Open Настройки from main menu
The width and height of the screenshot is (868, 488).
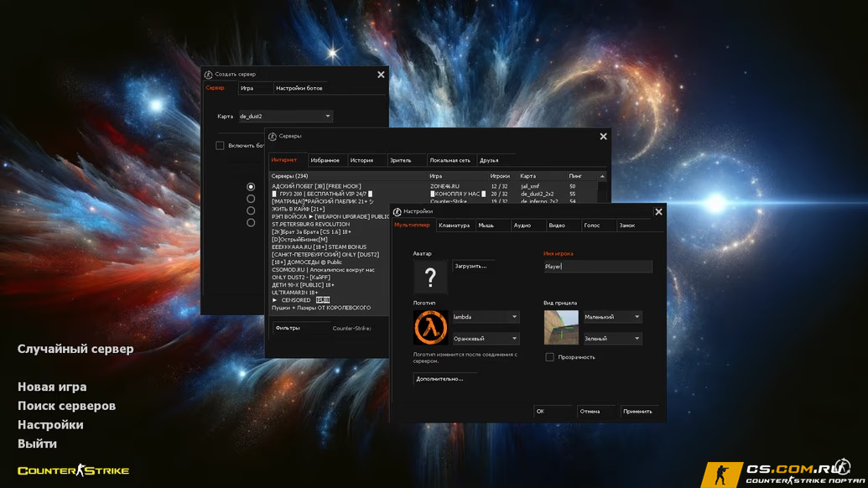tap(50, 424)
